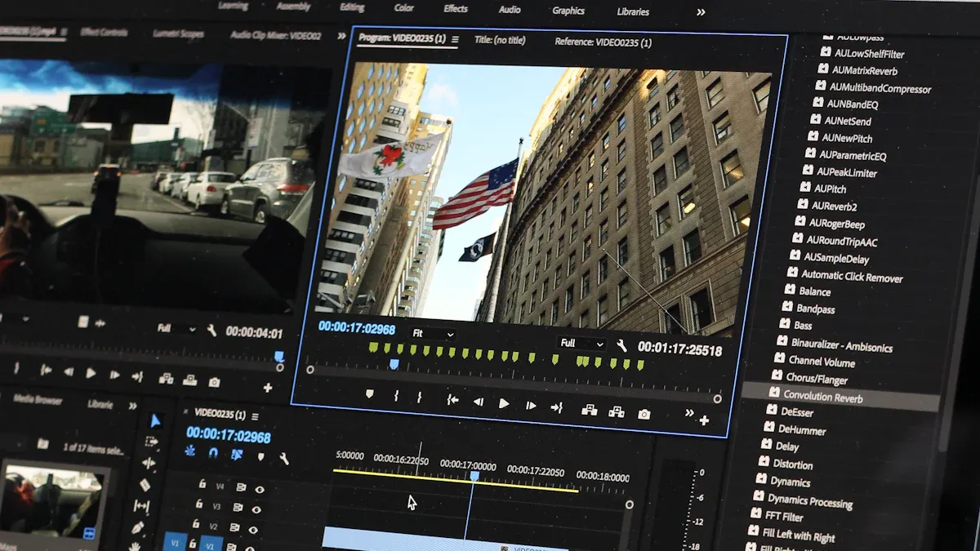Step back one frame in the Program monitor

478,401
